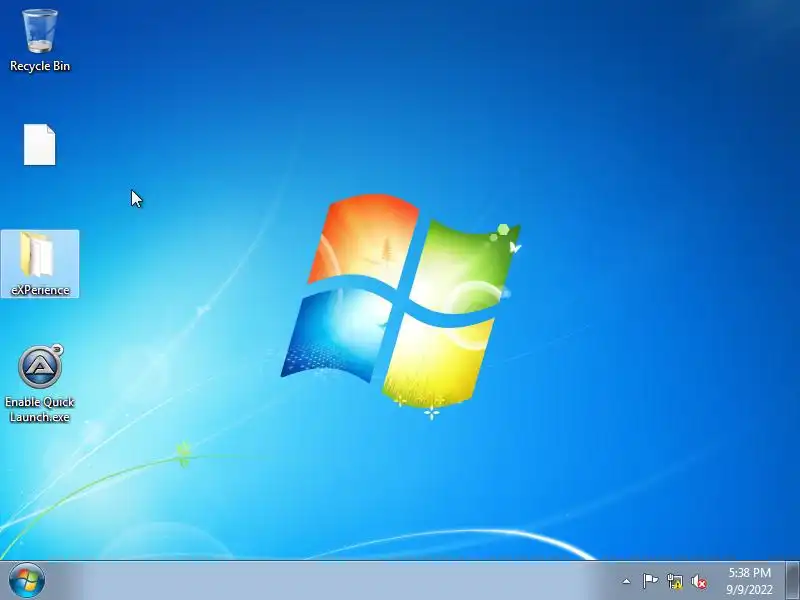Viewport: 800px width, 600px height.
Task: Click the network status tray icon
Action: [674, 581]
